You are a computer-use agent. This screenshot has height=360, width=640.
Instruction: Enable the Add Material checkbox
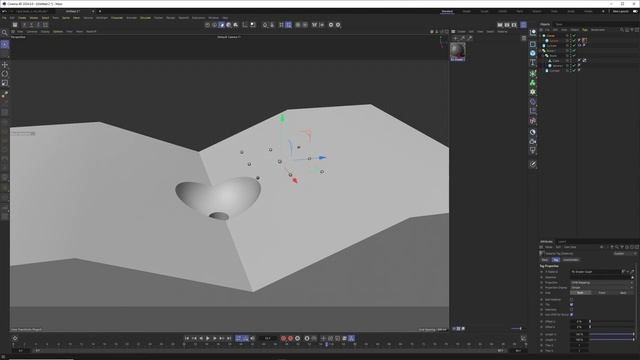(x=571, y=300)
